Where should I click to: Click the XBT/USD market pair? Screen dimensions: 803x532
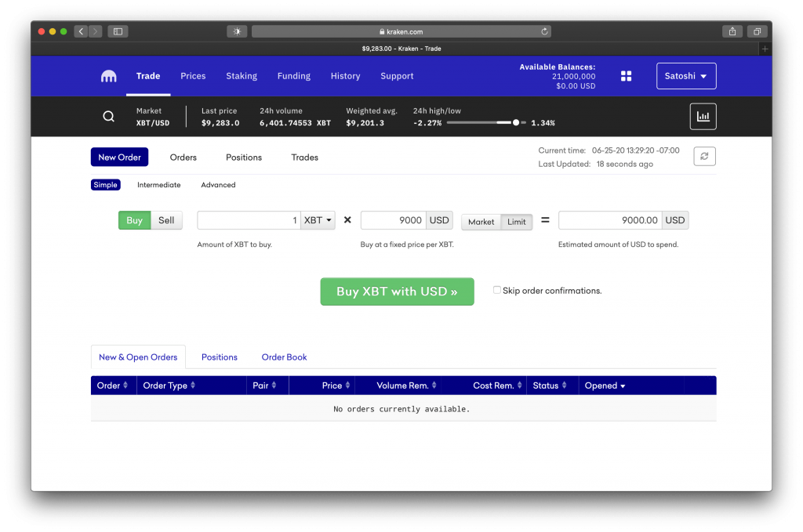[x=153, y=123]
